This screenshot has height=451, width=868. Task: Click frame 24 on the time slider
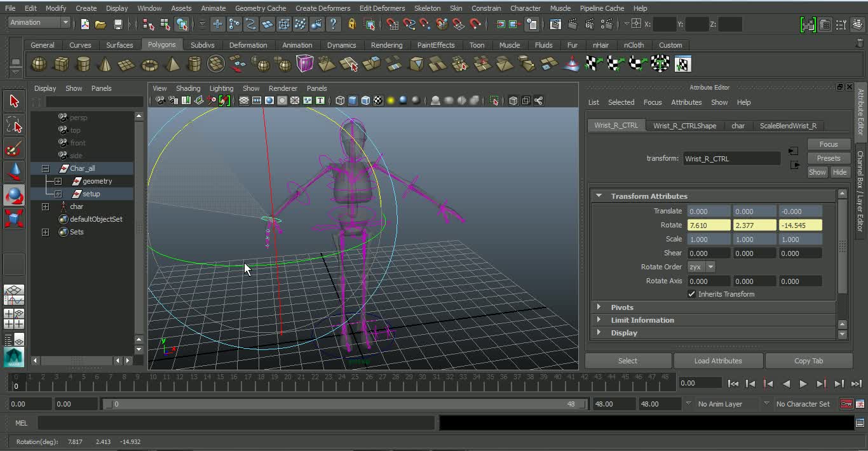click(340, 384)
